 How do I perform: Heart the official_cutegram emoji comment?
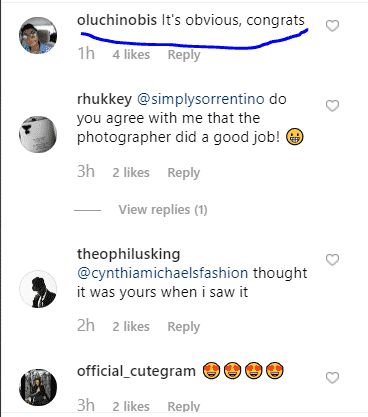click(x=332, y=378)
